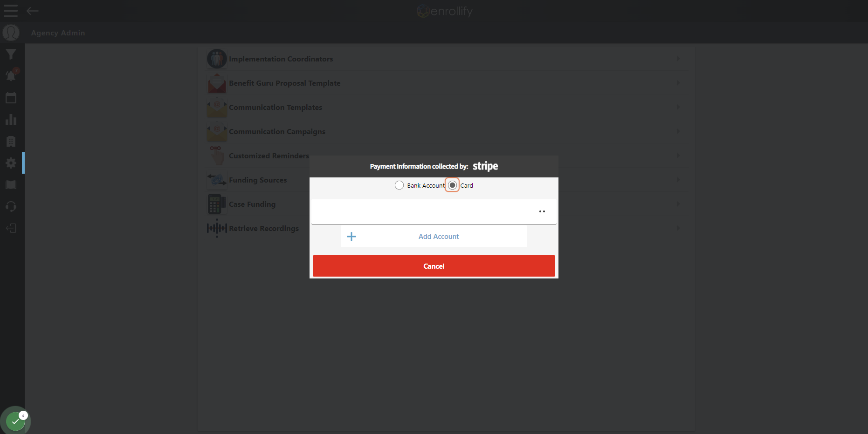
Task: Click the Communication Templates envelope icon
Action: 217,108
